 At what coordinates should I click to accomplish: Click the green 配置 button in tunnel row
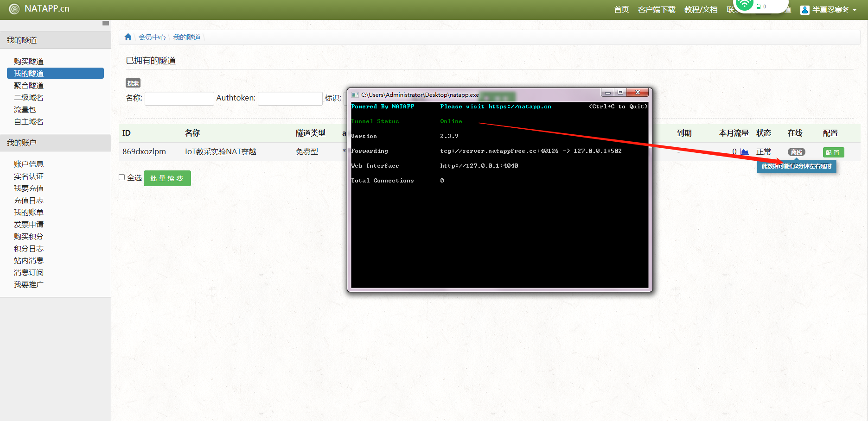[x=833, y=152]
